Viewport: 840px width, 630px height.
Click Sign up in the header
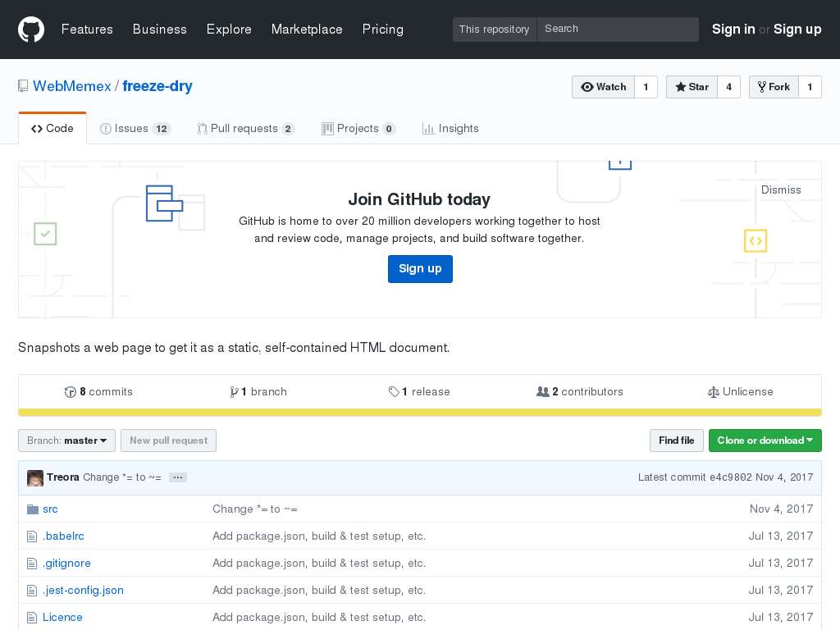click(797, 30)
